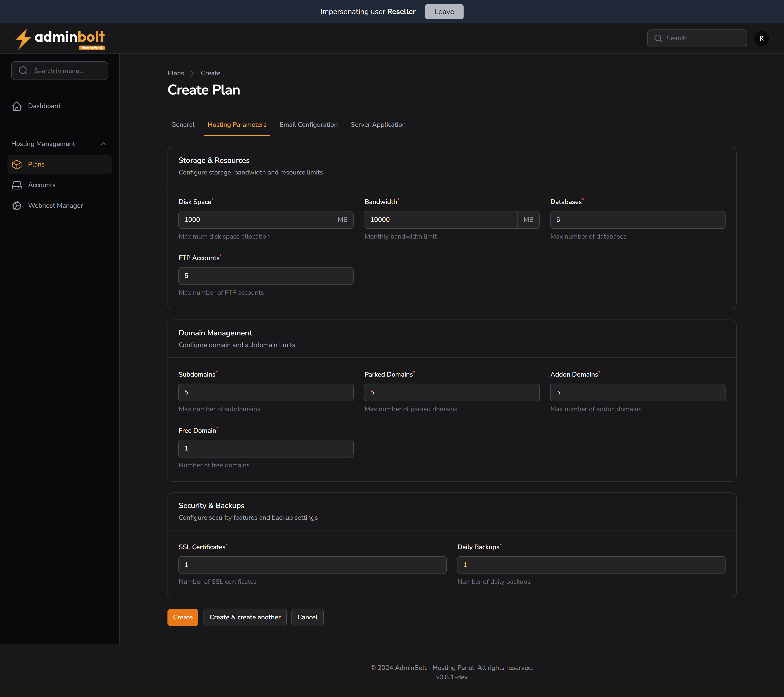The width and height of the screenshot is (784, 697).
Task: Click the Webhost Manager gear icon
Action: click(x=17, y=206)
